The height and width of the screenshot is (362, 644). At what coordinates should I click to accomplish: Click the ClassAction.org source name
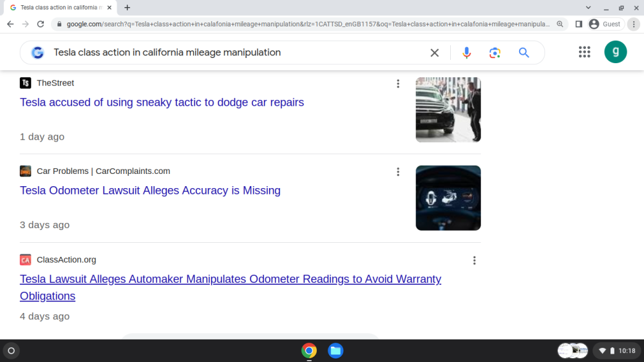66,260
